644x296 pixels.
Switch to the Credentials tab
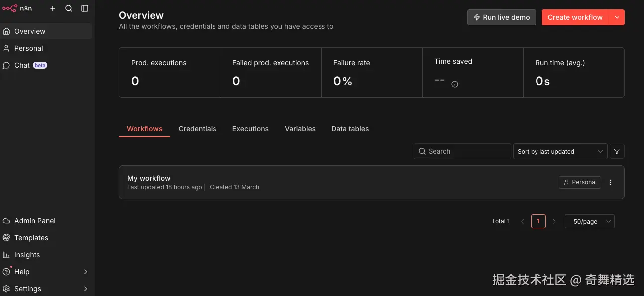pos(197,129)
